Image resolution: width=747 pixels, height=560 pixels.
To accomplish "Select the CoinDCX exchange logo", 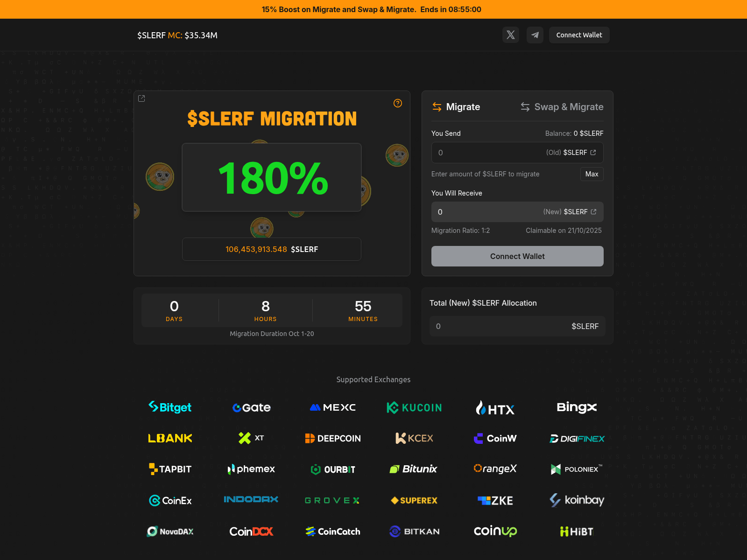I will coord(251,531).
